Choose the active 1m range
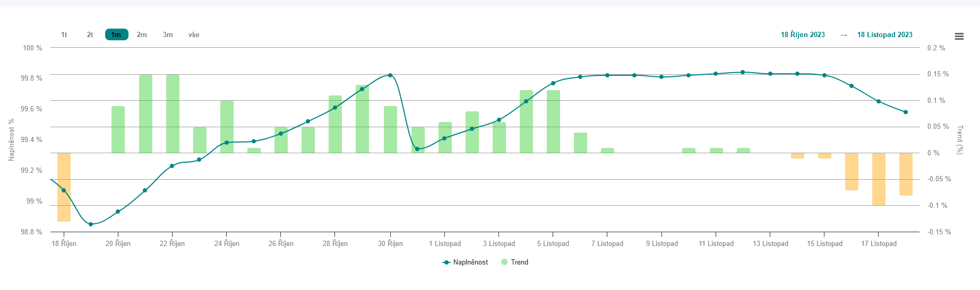The height and width of the screenshot is (290, 980). (116, 35)
